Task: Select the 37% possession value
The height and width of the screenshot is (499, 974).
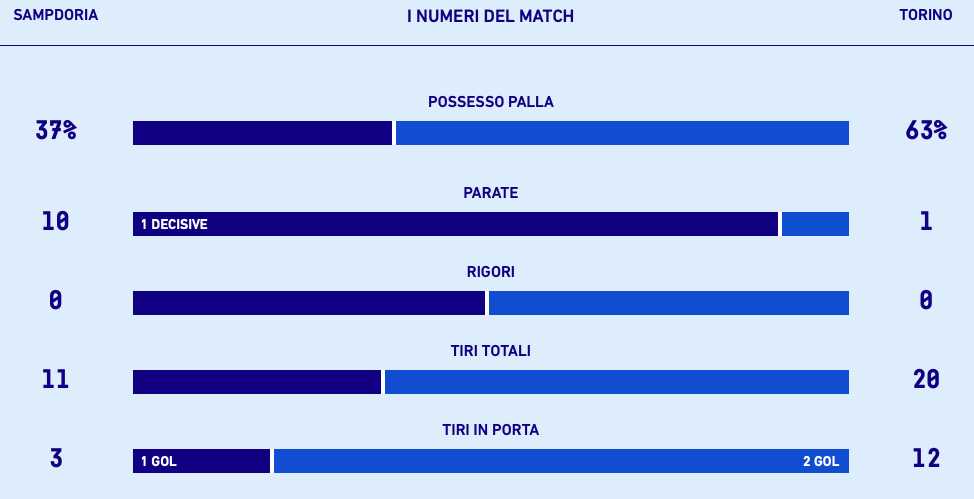Action: pos(56,131)
